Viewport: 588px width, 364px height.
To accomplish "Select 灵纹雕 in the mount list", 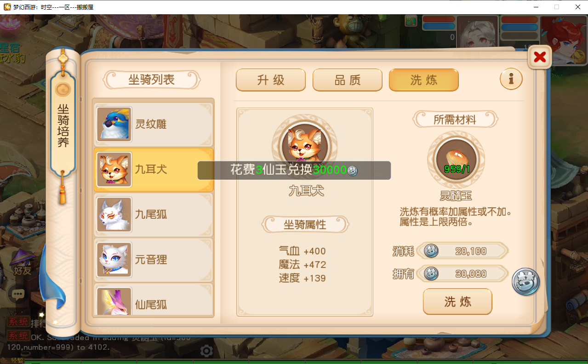I will pos(154,124).
